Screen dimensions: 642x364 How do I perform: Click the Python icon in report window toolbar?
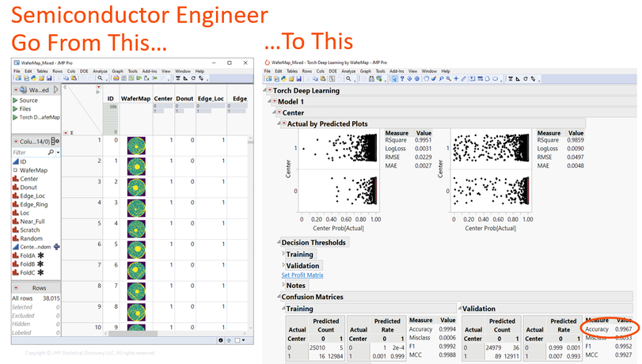284,78
